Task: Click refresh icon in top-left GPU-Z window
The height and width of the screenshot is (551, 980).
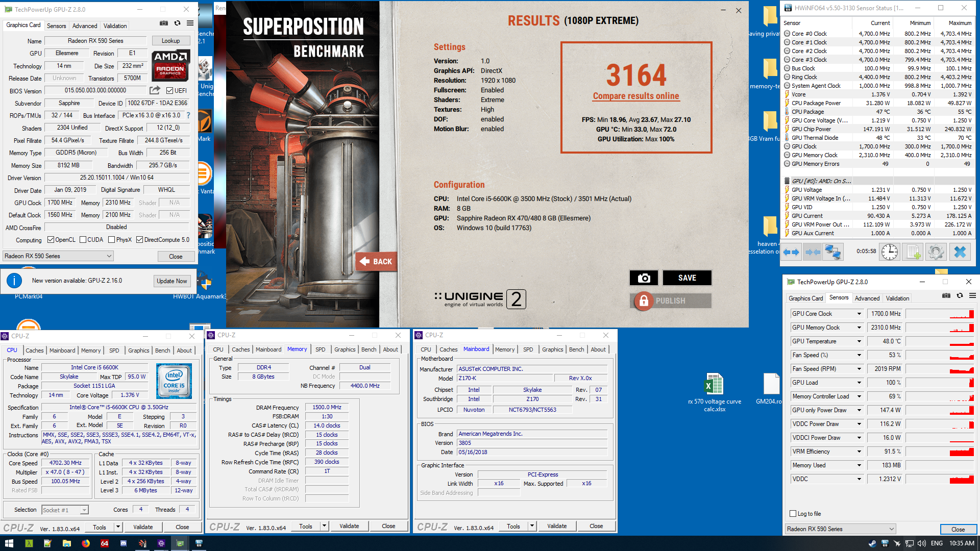Action: (177, 23)
